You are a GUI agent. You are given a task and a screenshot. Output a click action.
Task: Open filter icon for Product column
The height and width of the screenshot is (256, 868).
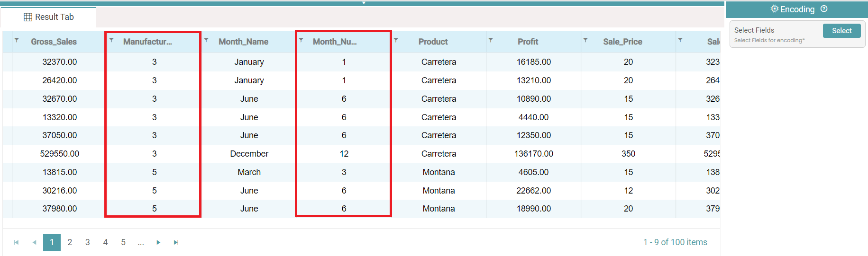(396, 40)
